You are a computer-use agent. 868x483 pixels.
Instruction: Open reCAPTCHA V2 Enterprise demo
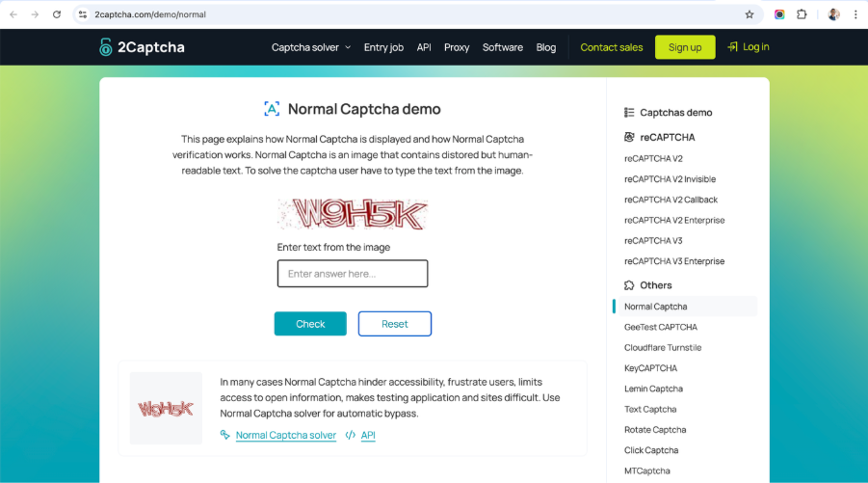point(674,220)
